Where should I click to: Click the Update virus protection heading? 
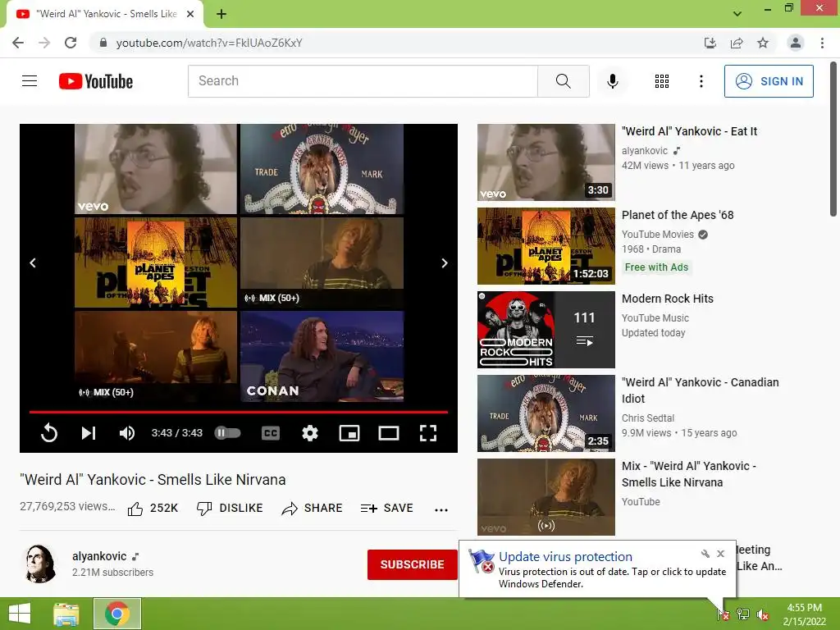565,557
